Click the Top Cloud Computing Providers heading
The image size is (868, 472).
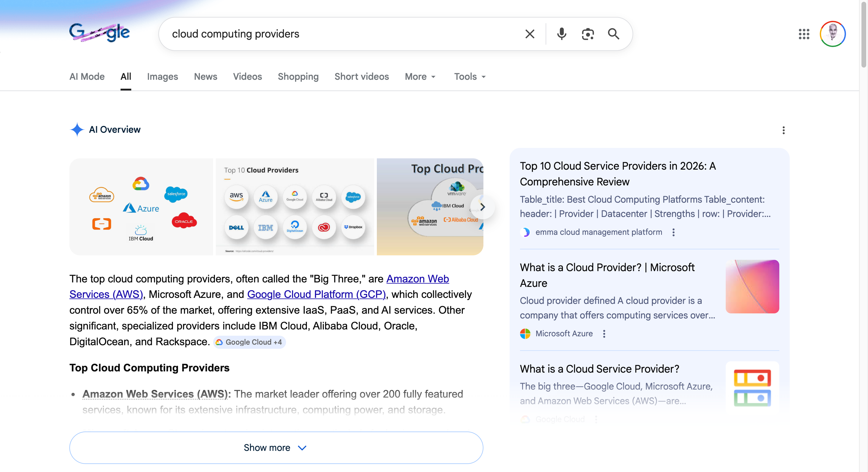point(149,368)
